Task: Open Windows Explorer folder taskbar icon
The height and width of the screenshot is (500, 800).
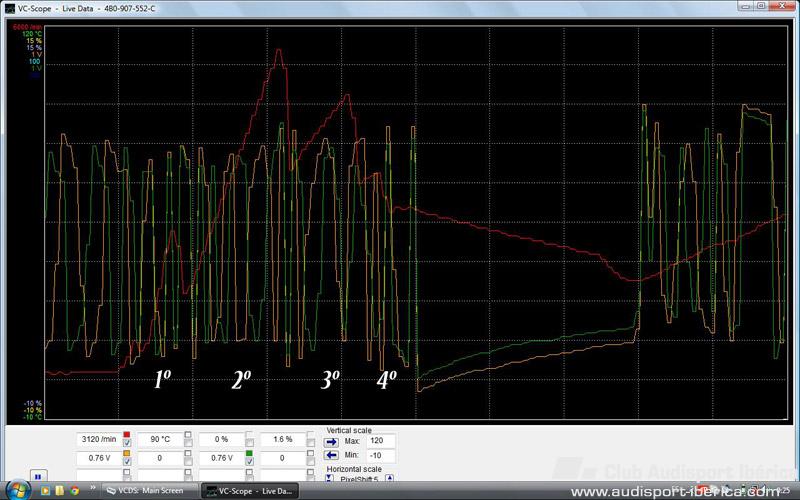Action: click(x=60, y=491)
